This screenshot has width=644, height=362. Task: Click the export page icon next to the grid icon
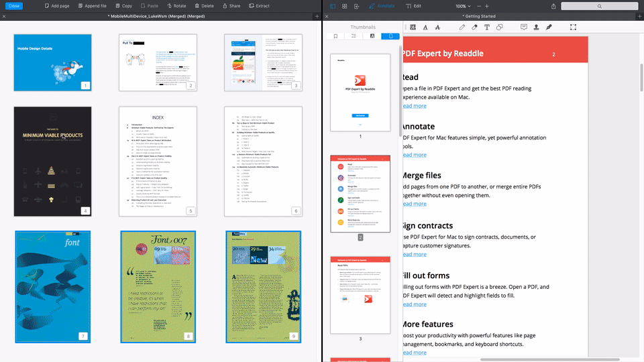pos(356,6)
